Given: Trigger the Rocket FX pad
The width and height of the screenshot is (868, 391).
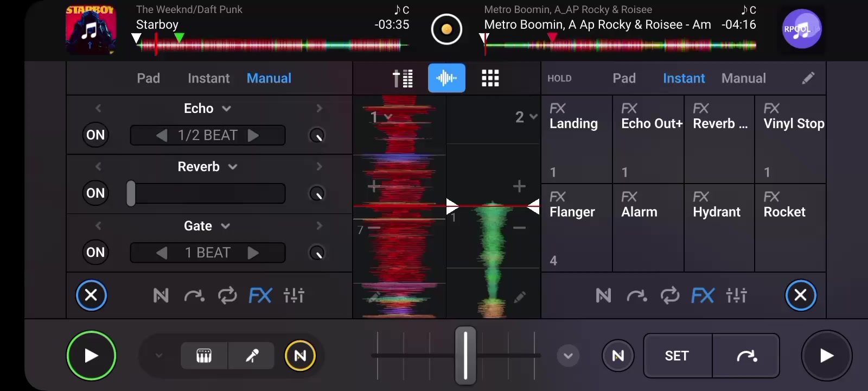Looking at the screenshot, I should 790,228.
